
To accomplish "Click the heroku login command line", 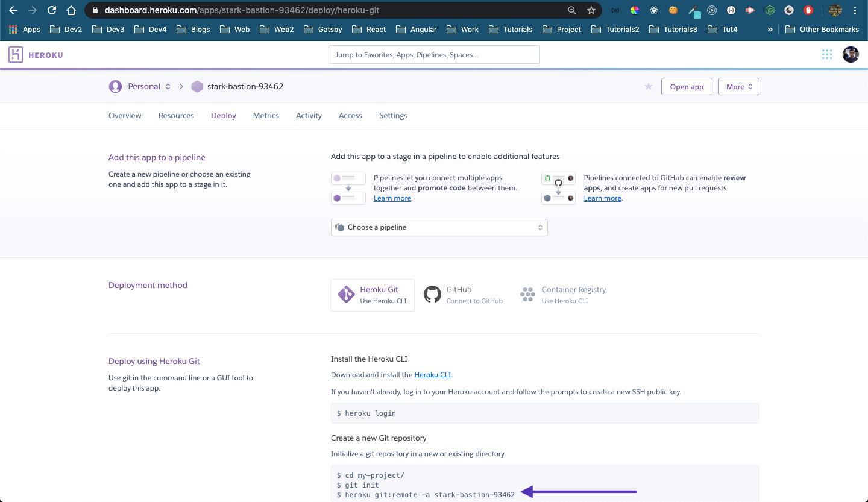I will [366, 413].
